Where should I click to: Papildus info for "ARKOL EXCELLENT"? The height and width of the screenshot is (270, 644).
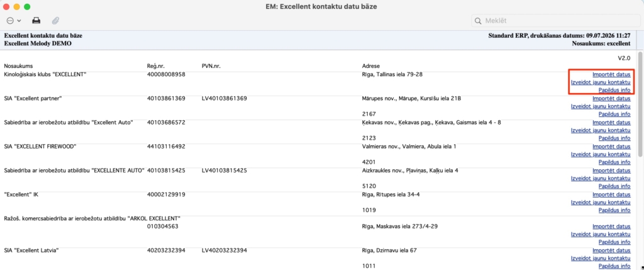[x=614, y=242]
